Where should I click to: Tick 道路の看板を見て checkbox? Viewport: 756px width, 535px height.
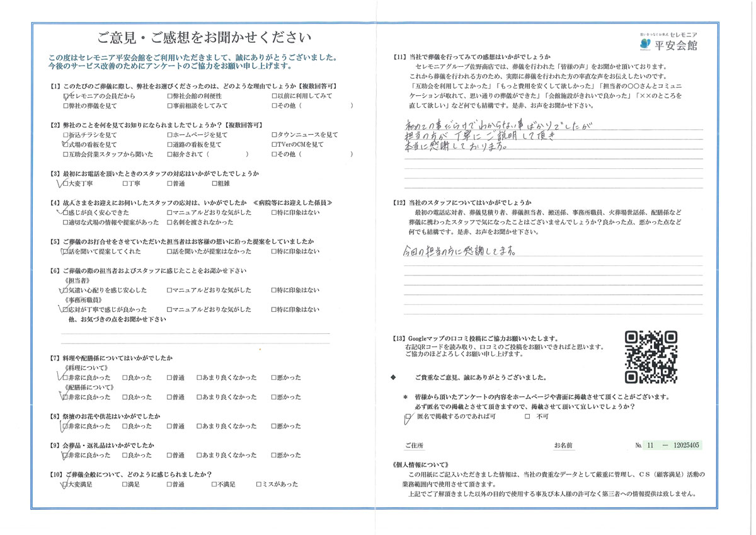point(169,144)
